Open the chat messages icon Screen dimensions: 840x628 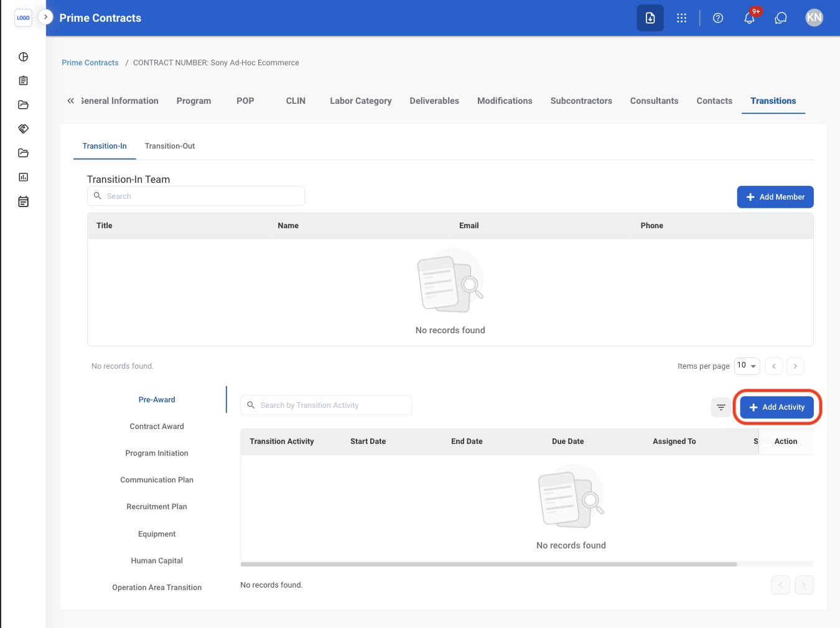click(781, 18)
